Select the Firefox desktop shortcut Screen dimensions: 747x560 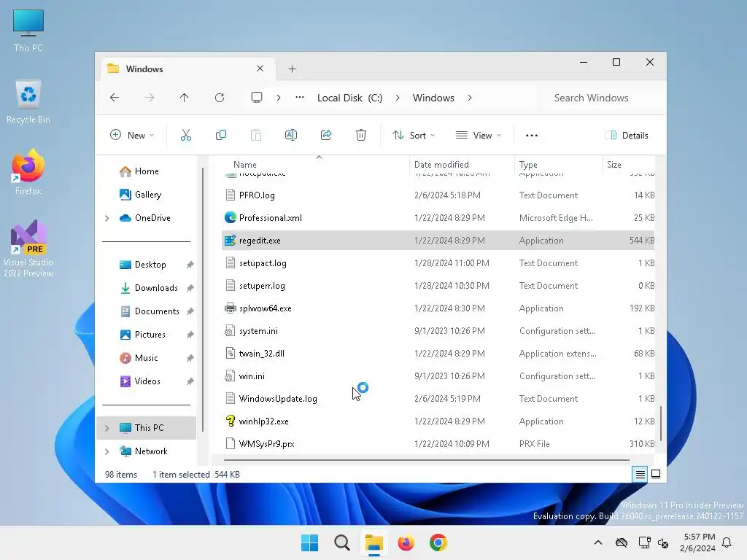point(28,172)
